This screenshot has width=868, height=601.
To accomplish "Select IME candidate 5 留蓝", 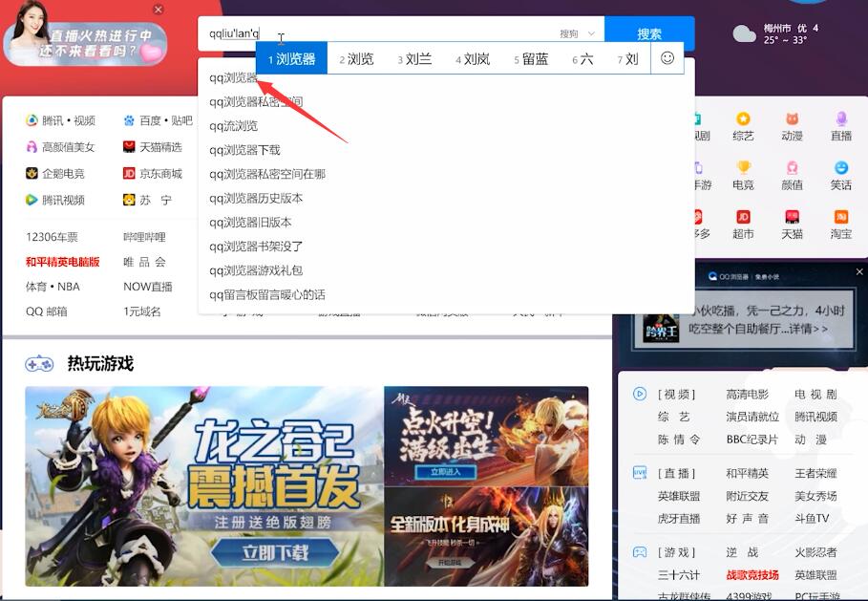I will [x=531, y=58].
